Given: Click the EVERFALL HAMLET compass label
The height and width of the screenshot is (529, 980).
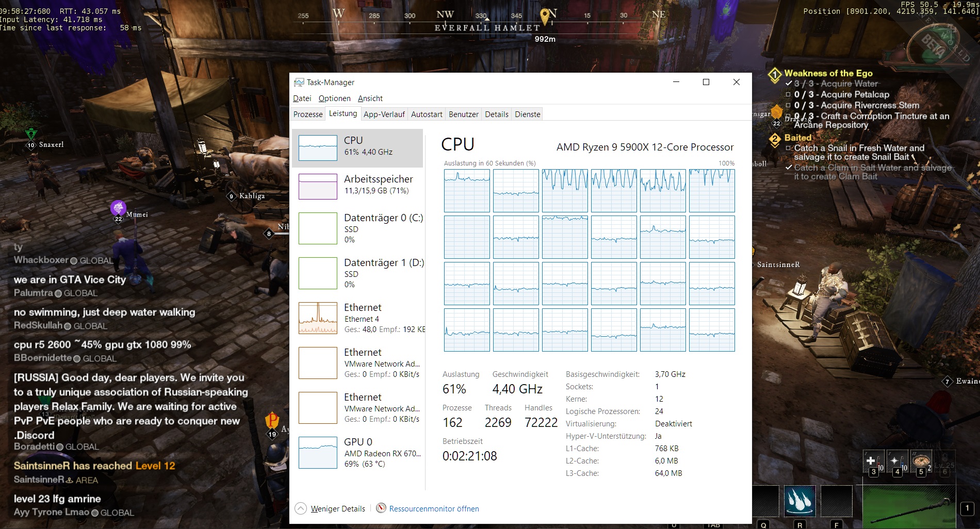Looking at the screenshot, I should coord(487,28).
